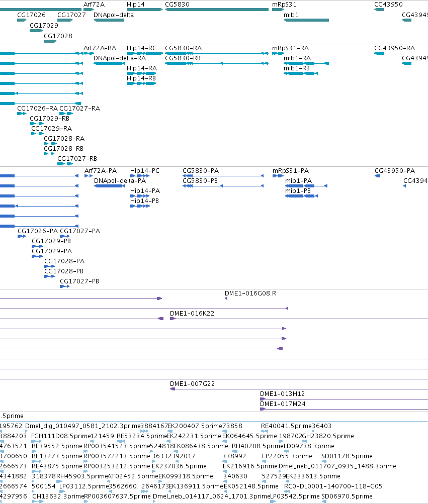Viewport: 428px width, 504px height.
Task: Select the CG5830-RB transcript label
Action: click(x=183, y=58)
